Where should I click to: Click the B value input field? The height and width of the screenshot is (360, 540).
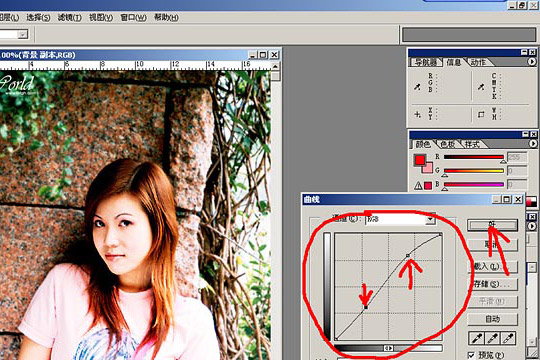(517, 184)
